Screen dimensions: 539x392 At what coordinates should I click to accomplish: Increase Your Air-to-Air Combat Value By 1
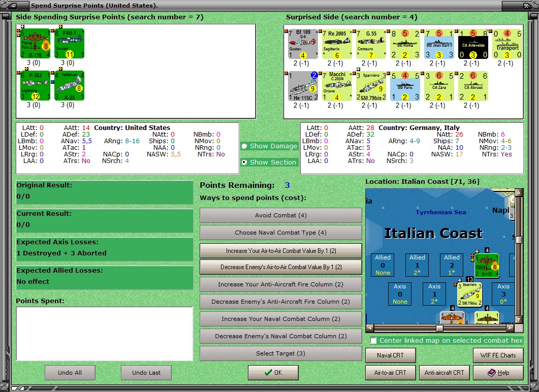coord(280,251)
